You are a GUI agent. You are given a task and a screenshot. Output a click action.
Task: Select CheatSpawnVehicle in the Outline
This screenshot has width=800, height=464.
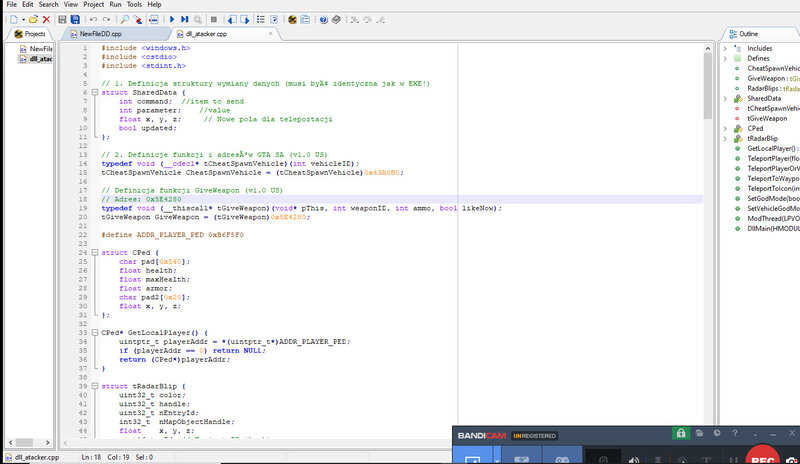(x=773, y=68)
